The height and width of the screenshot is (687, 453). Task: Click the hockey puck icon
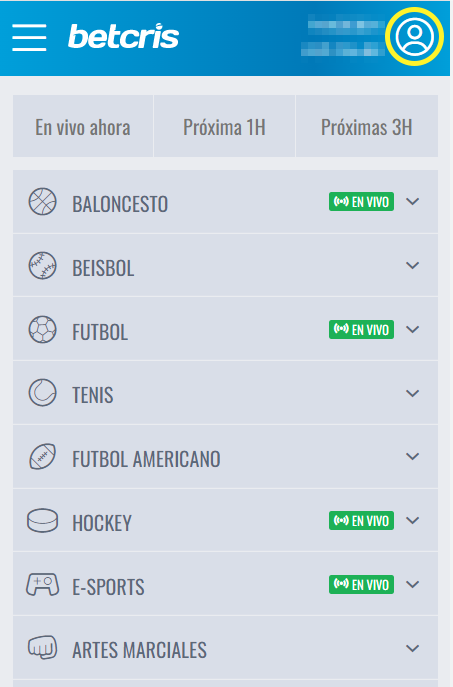(x=42, y=521)
